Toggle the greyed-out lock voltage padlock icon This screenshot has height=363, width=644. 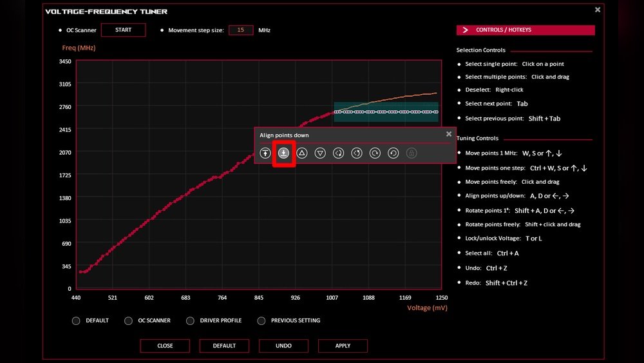(x=412, y=153)
